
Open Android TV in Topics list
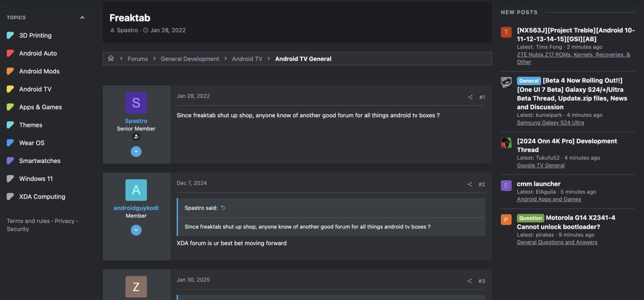(35, 89)
